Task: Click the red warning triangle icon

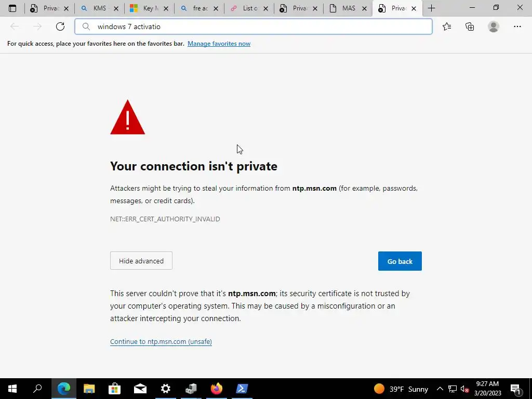Action: (128, 117)
